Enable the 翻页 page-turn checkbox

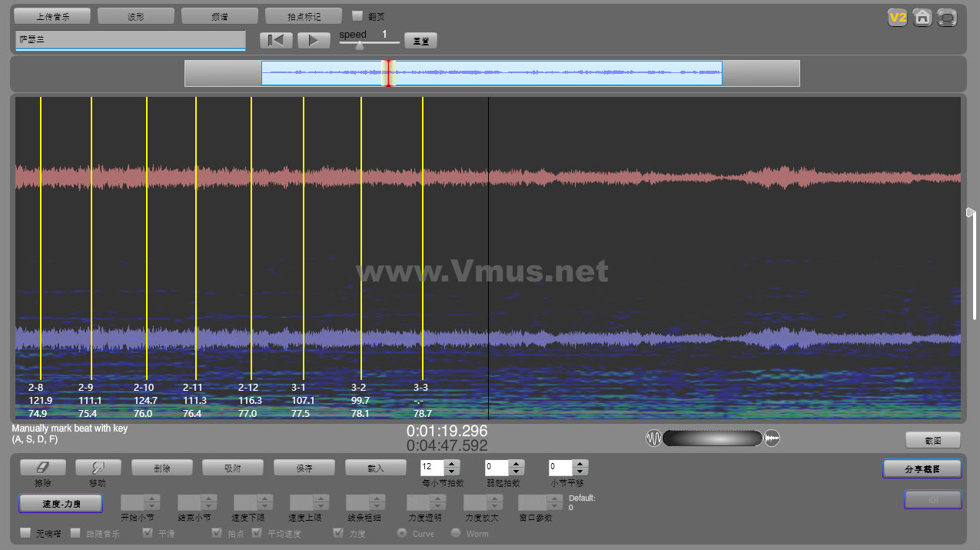click(x=357, y=15)
